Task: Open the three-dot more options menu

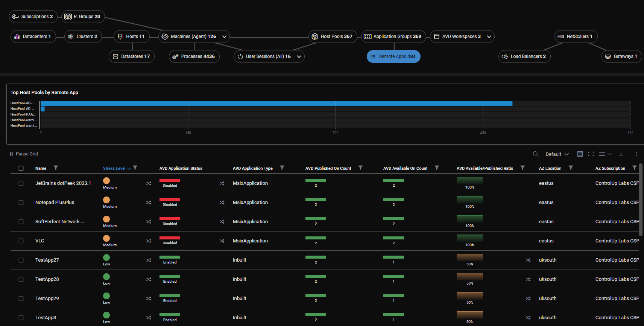Action: 636,154
